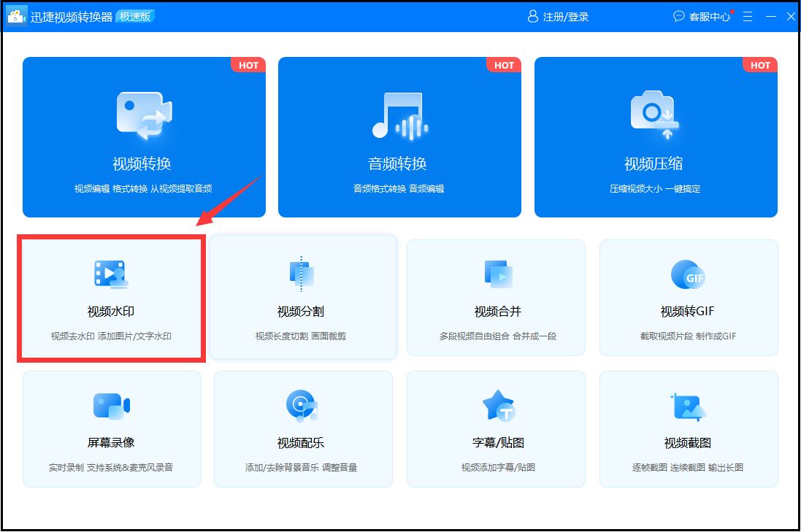Click the HOT badge on 视频压缩 card
The width and height of the screenshot is (801, 532).
(760, 65)
